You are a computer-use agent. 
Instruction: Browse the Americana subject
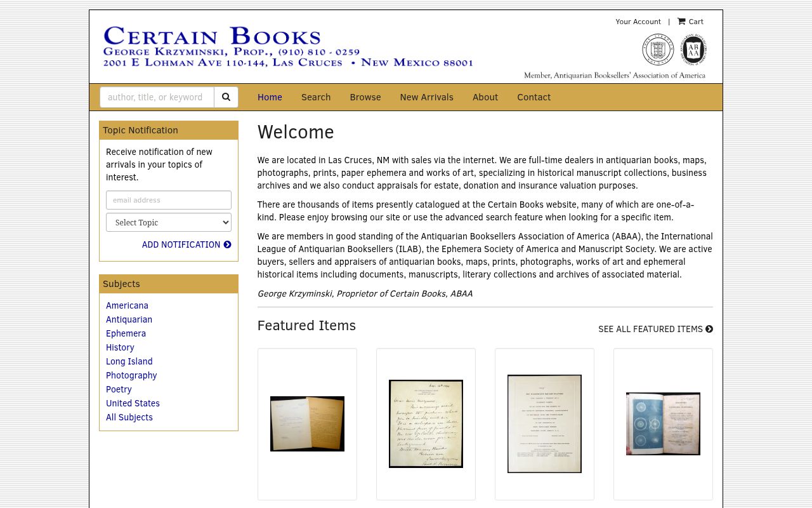click(127, 305)
